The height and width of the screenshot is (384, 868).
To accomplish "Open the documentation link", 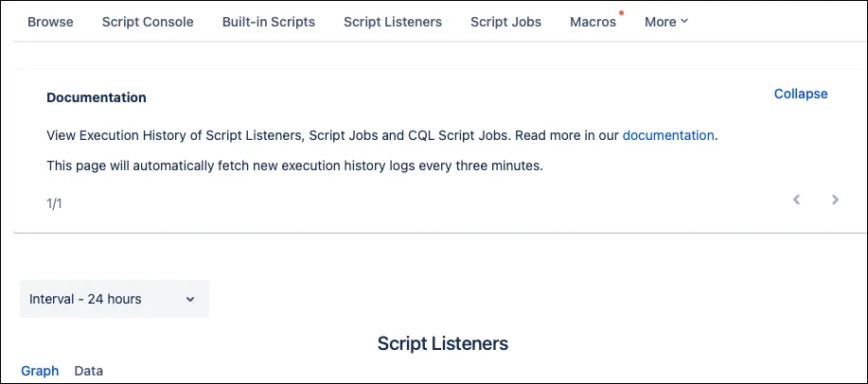I will click(668, 135).
